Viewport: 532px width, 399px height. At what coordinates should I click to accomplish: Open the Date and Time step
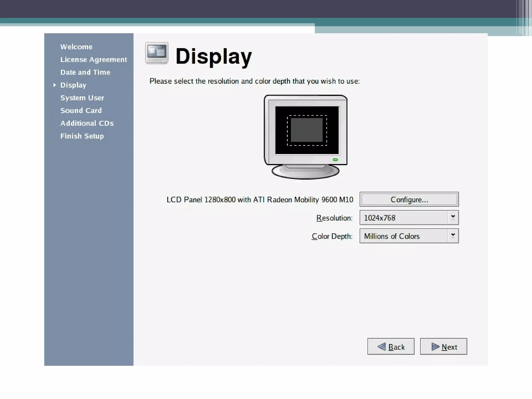coord(85,72)
